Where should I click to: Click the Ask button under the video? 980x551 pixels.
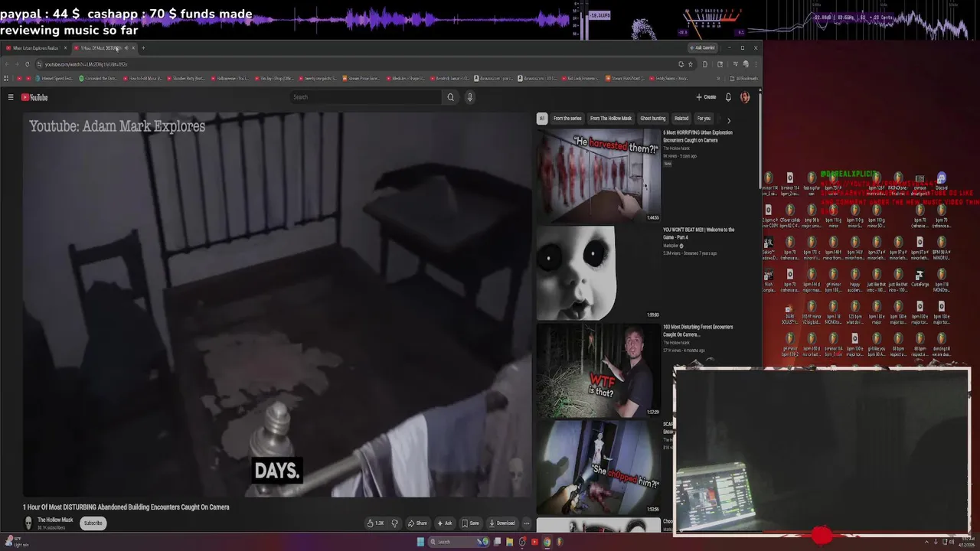(444, 523)
